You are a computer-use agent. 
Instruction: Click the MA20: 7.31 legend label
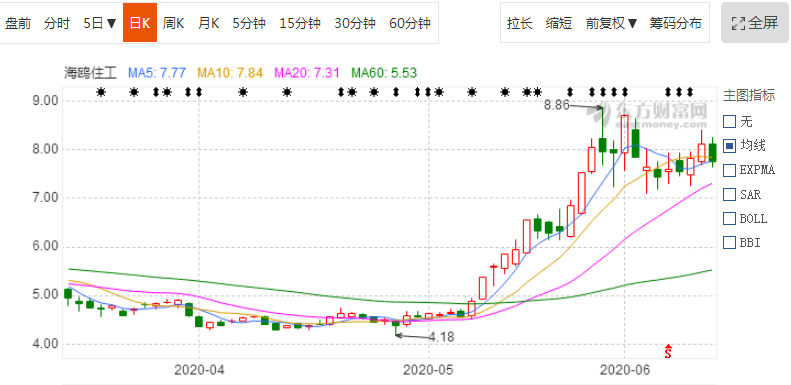click(306, 73)
